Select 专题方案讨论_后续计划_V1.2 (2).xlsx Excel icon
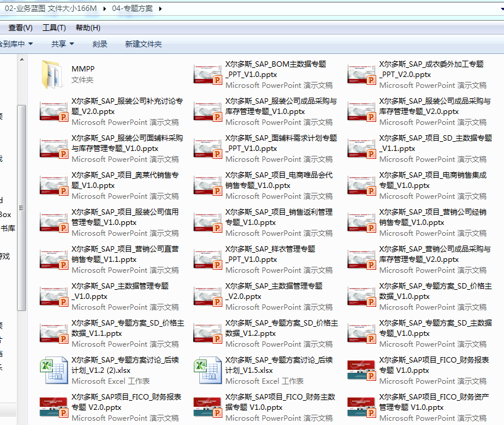The height and width of the screenshot is (425, 504). pos(54,370)
